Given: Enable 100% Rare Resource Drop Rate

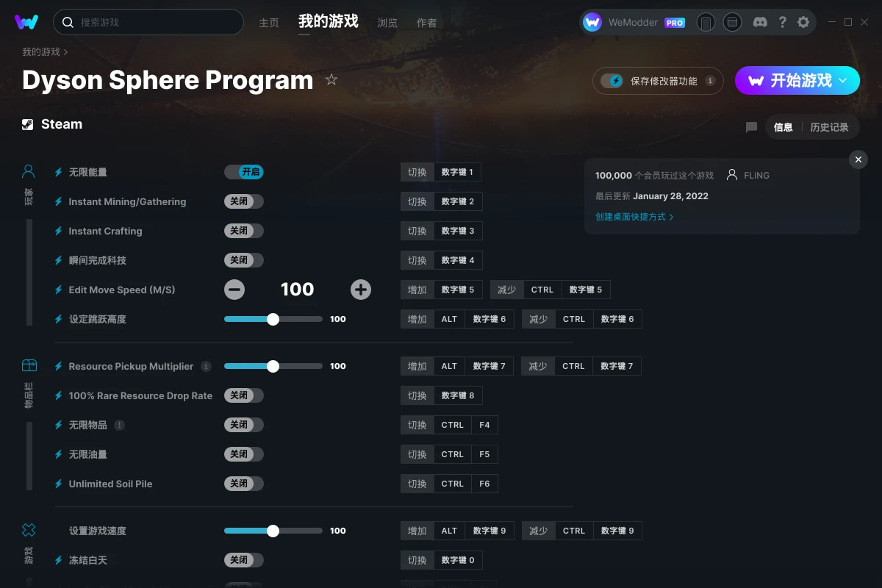Looking at the screenshot, I should (x=244, y=395).
